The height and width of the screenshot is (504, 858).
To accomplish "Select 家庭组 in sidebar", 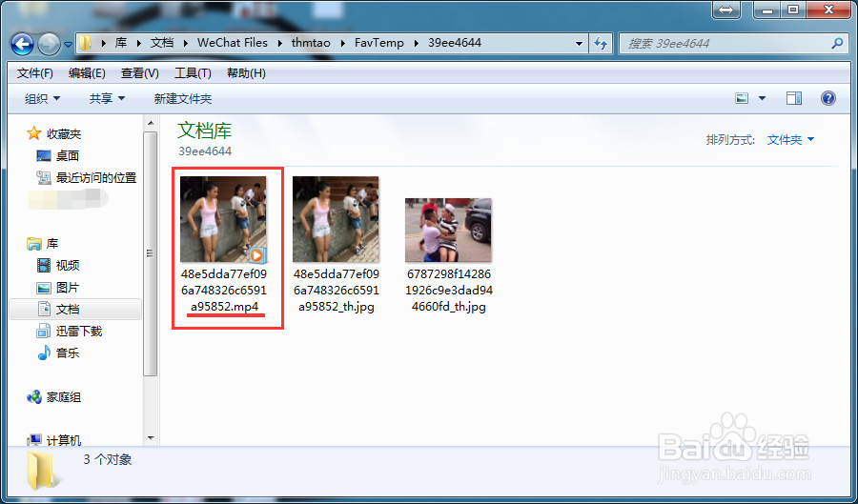I will coord(64,397).
